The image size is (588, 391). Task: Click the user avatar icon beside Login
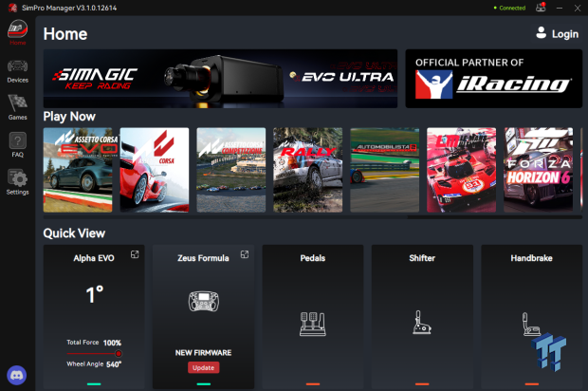point(541,32)
